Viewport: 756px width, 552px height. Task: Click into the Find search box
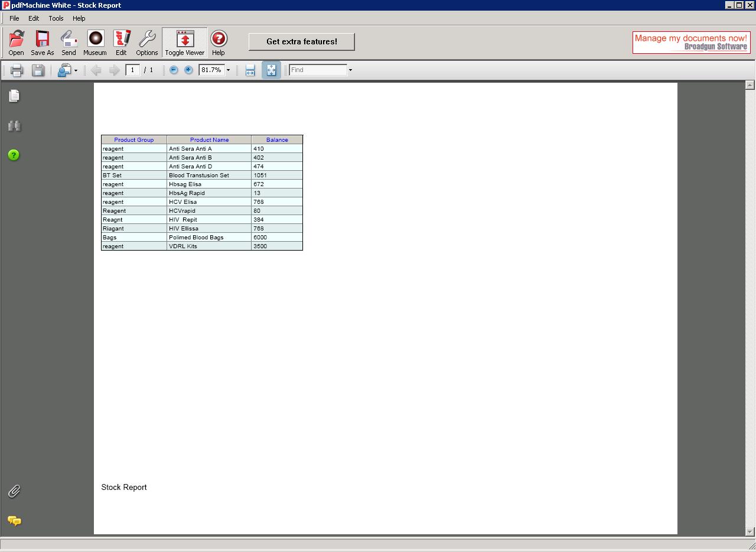pyautogui.click(x=318, y=70)
